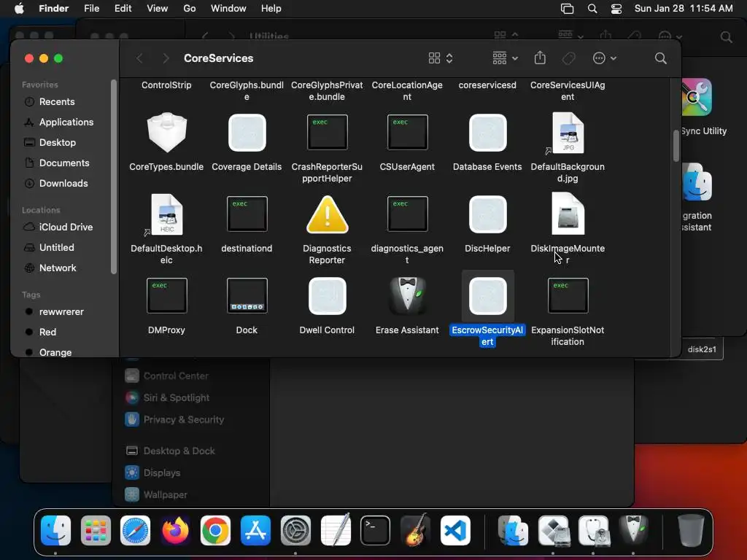747x560 pixels.
Task: Open Documents in the sidebar
Action: (66, 163)
